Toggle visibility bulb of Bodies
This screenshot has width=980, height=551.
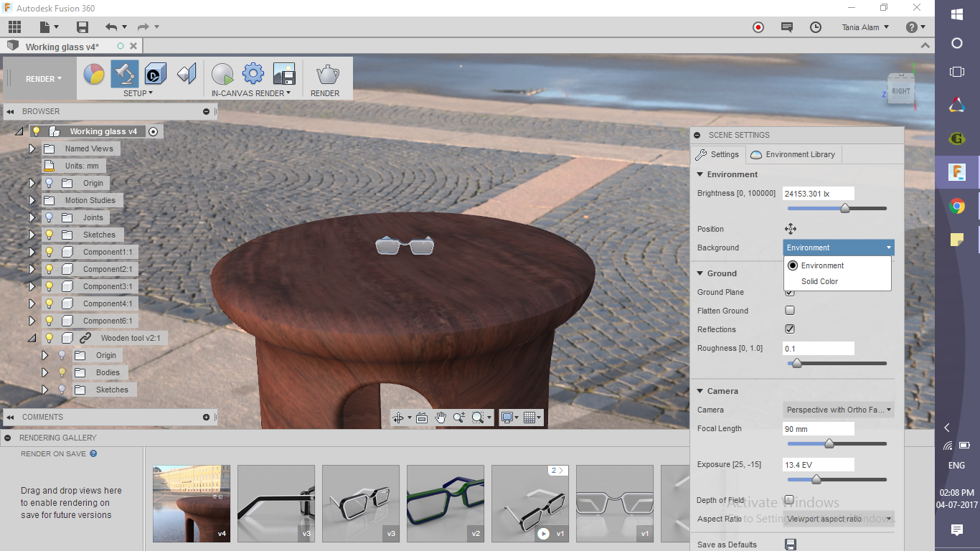(62, 372)
